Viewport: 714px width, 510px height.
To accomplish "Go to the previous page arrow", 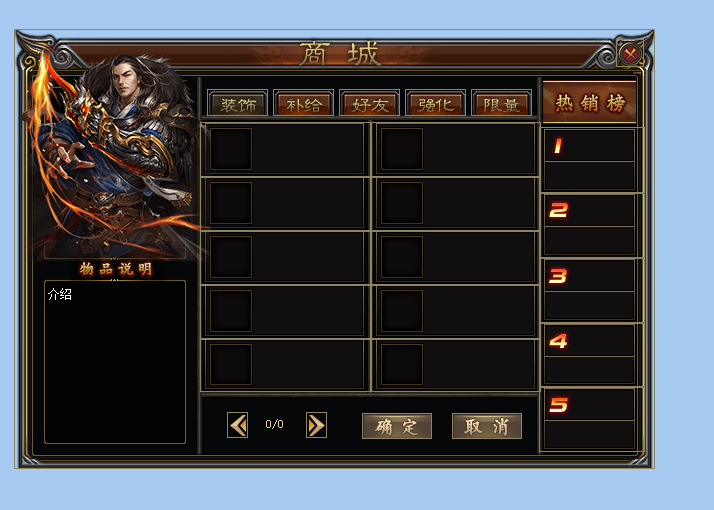I will (x=237, y=425).
